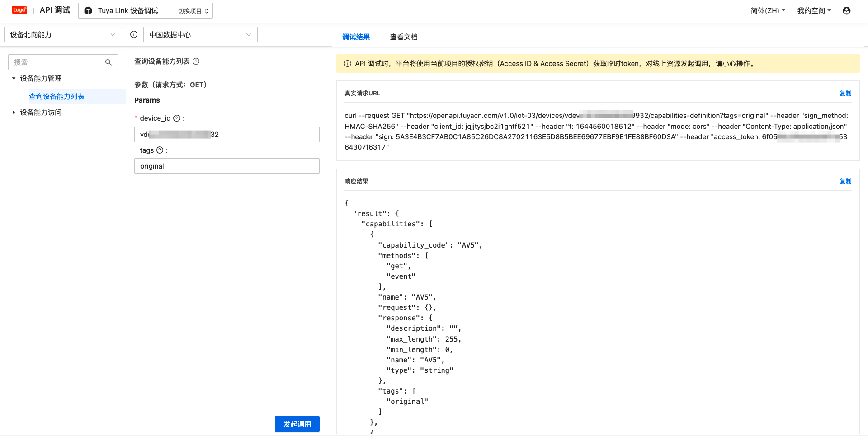Click the curl request URL text
This screenshot has width=868, height=436.
(x=596, y=131)
